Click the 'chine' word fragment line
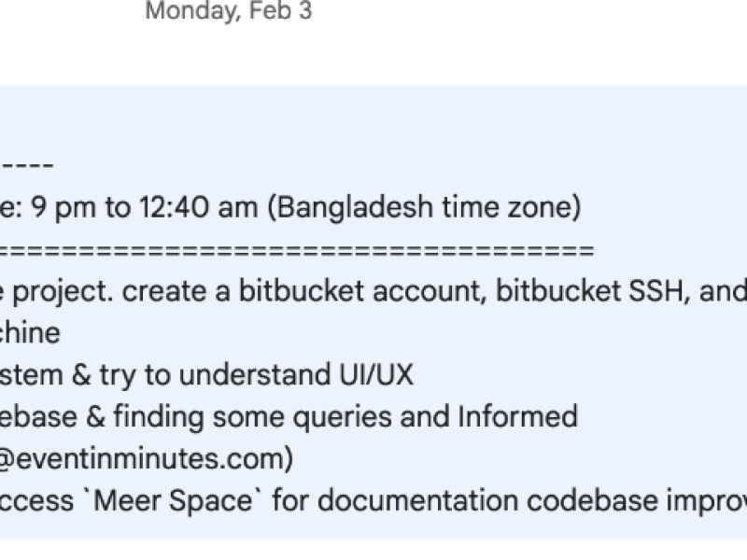Image resolution: width=747 pixels, height=560 pixels. pyautogui.click(x=30, y=332)
